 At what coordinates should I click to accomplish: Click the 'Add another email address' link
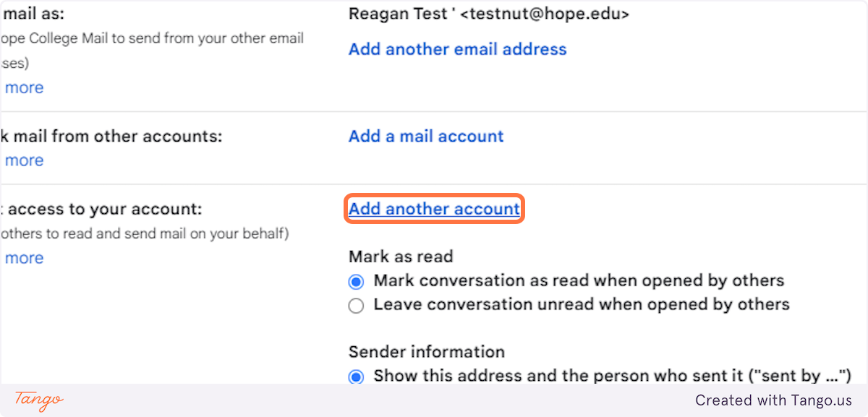pyautogui.click(x=457, y=49)
